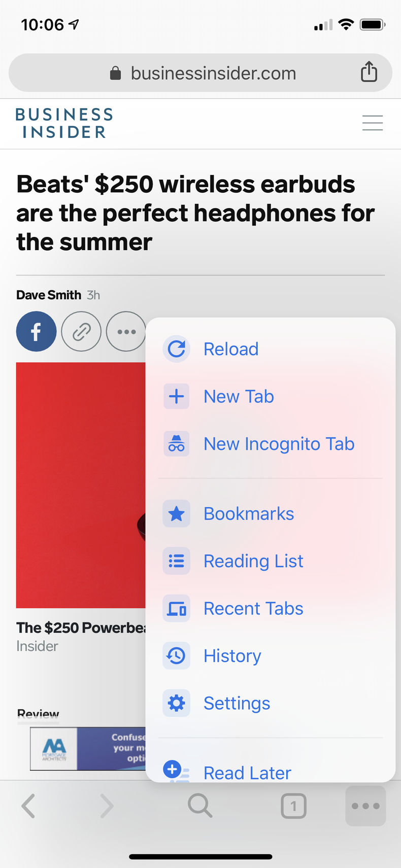Tap the Business Insider logo

[x=64, y=123]
